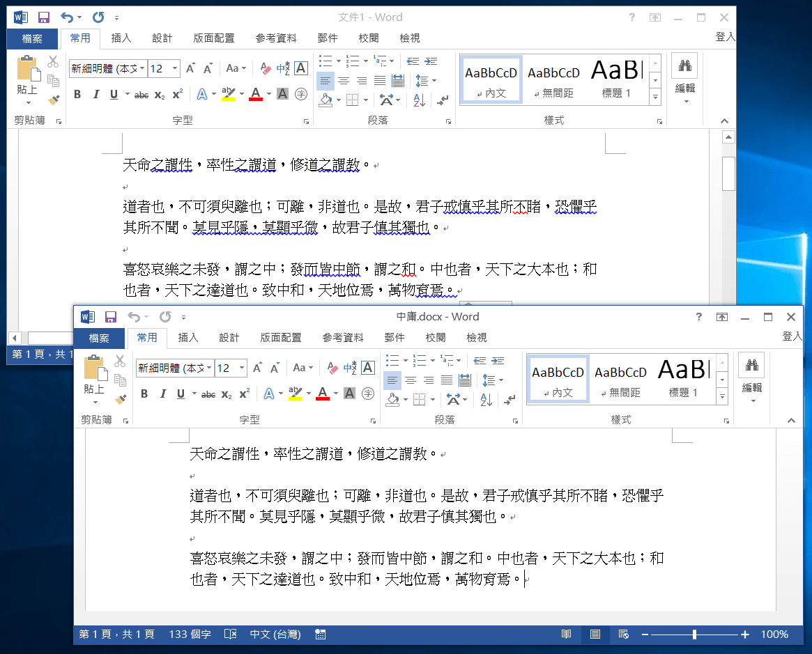Viewport: 812px width, 654px height.
Task: Apply center alignment in 中庸.docx paragraph group
Action: coord(410,380)
